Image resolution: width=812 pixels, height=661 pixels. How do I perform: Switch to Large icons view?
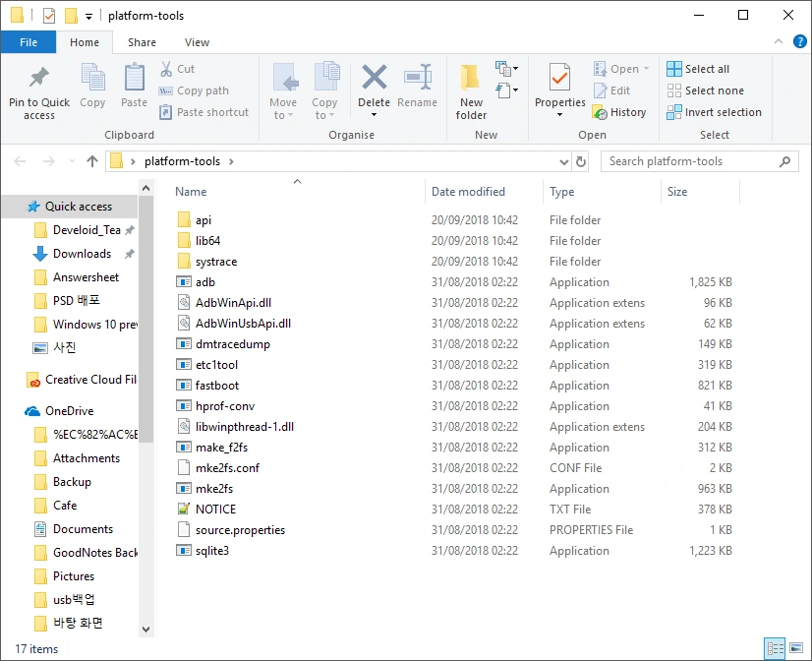click(x=796, y=648)
